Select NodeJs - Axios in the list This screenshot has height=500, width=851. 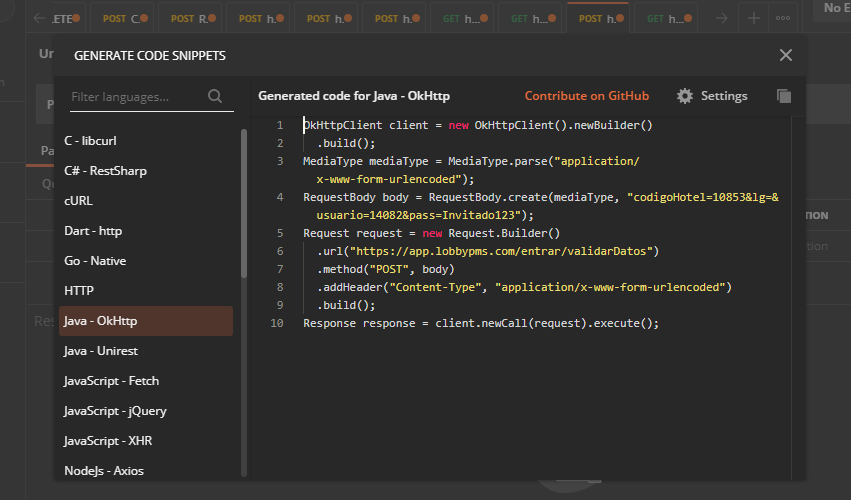102,470
